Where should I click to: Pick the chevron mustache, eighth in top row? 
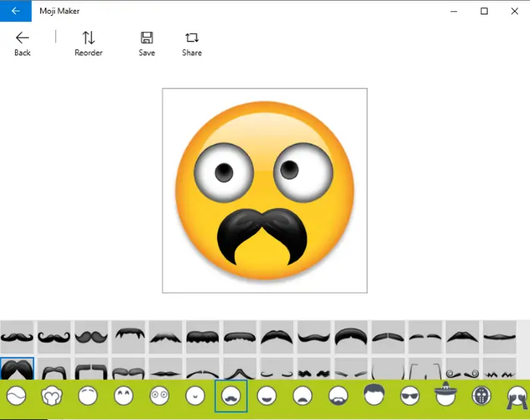click(277, 337)
